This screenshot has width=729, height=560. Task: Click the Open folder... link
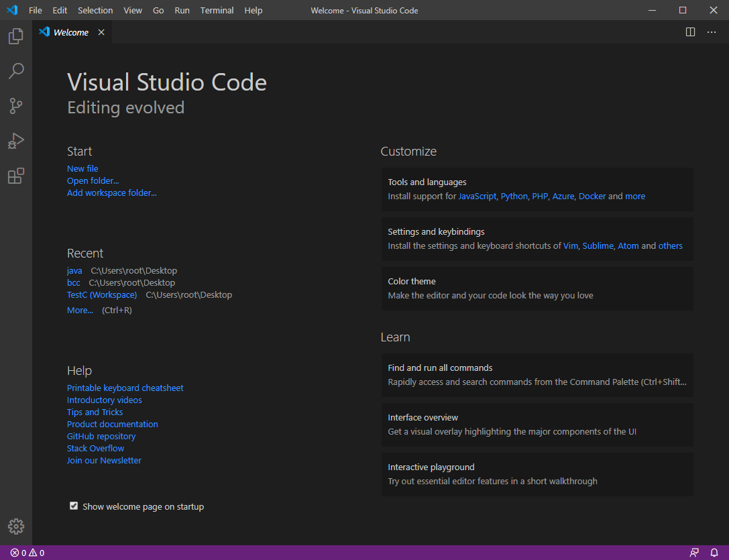click(93, 180)
